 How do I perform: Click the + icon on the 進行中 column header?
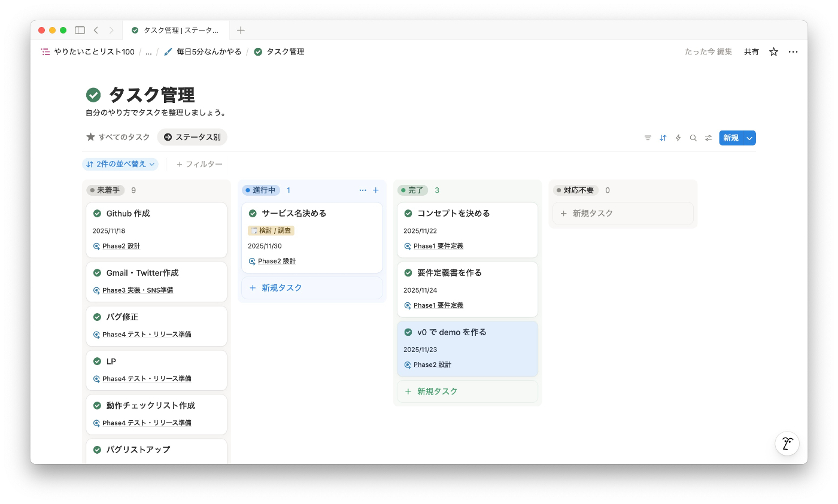[375, 190]
